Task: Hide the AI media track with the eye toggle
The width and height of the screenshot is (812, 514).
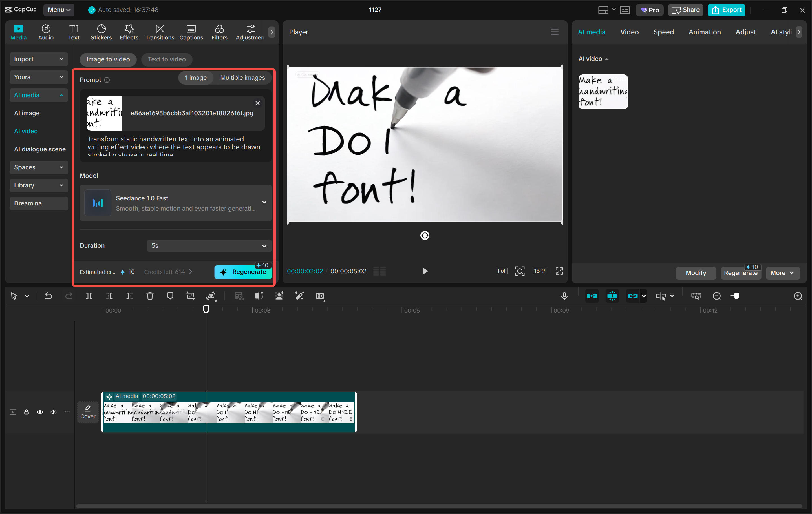Action: [40, 412]
